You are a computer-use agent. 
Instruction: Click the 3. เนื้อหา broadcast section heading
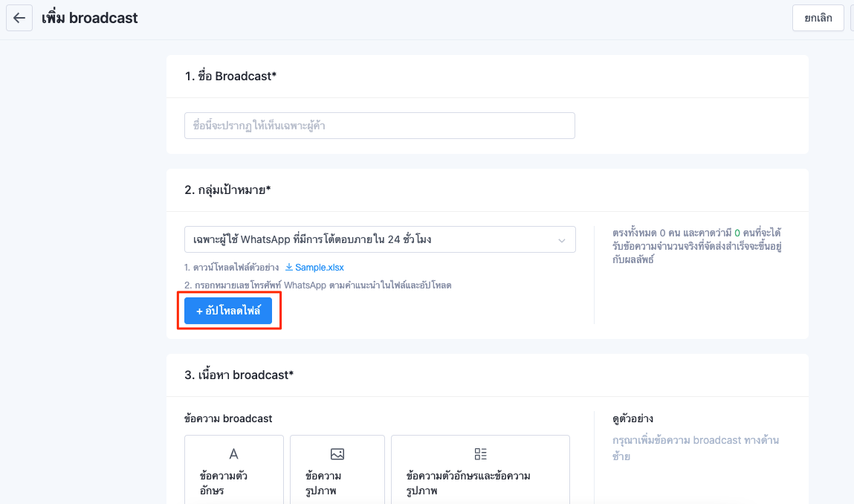pos(239,375)
